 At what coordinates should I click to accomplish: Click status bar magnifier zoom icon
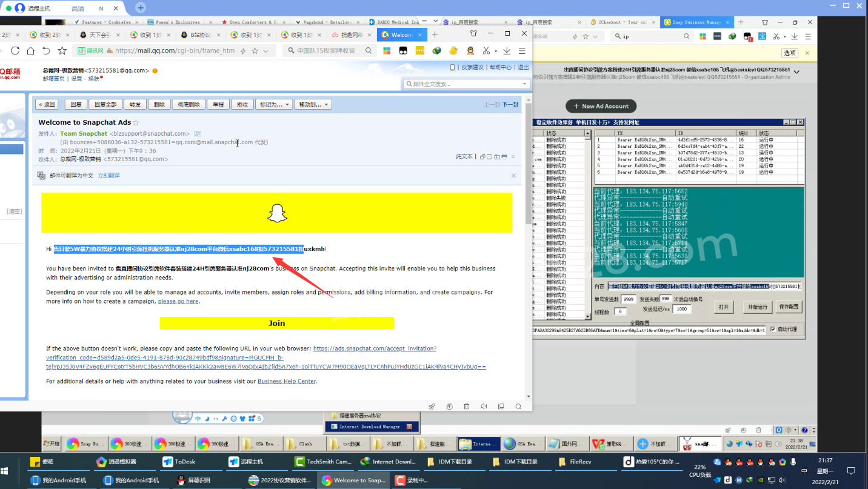(518, 407)
